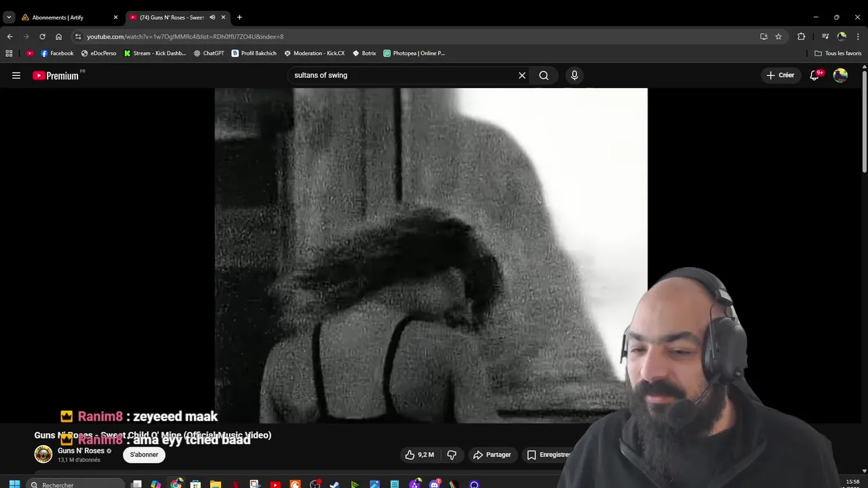Open the Facebook bookmark

click(57, 54)
